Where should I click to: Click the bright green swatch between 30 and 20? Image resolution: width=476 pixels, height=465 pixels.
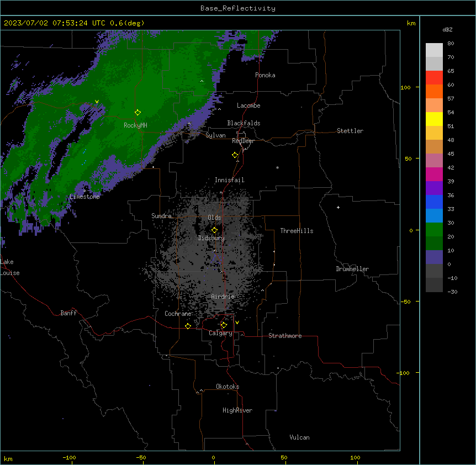pyautogui.click(x=434, y=230)
